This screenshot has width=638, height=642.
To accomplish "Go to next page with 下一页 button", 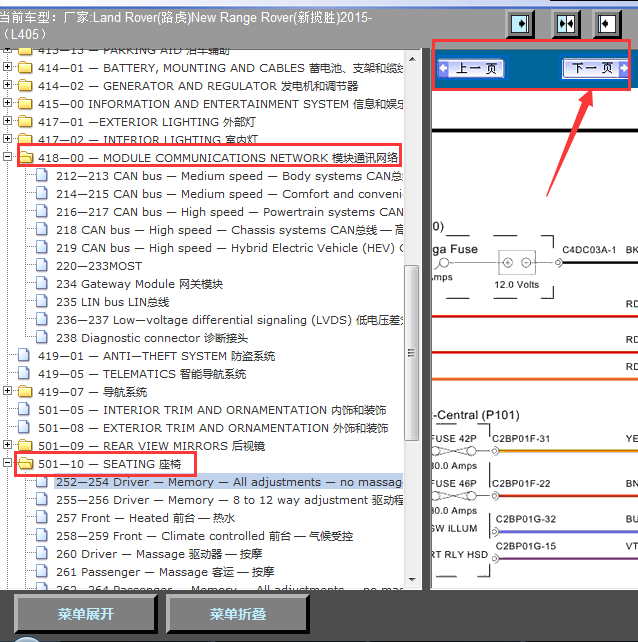I will [595, 68].
